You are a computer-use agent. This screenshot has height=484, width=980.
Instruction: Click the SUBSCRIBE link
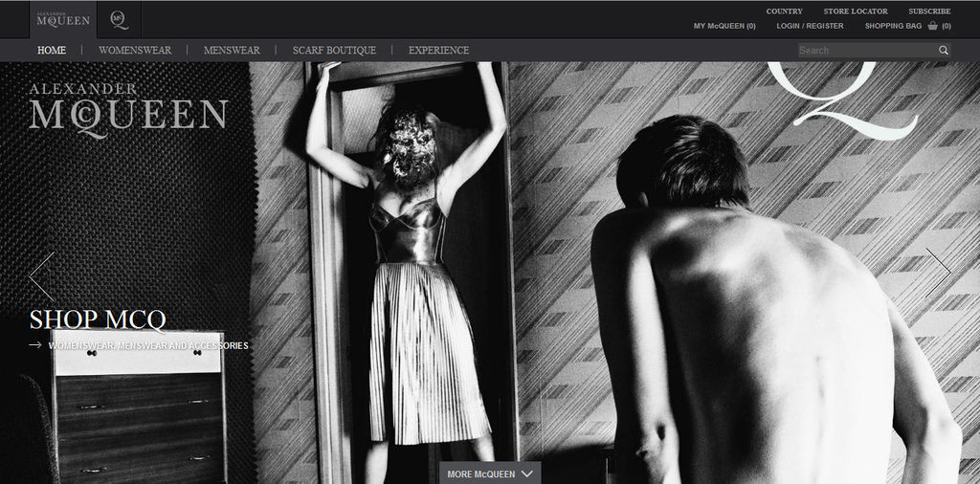coord(930,11)
